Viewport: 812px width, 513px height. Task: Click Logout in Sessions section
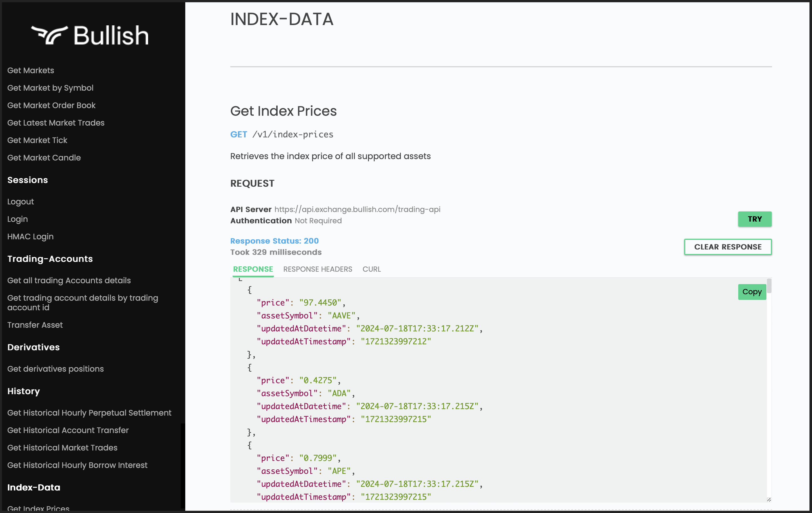(21, 202)
